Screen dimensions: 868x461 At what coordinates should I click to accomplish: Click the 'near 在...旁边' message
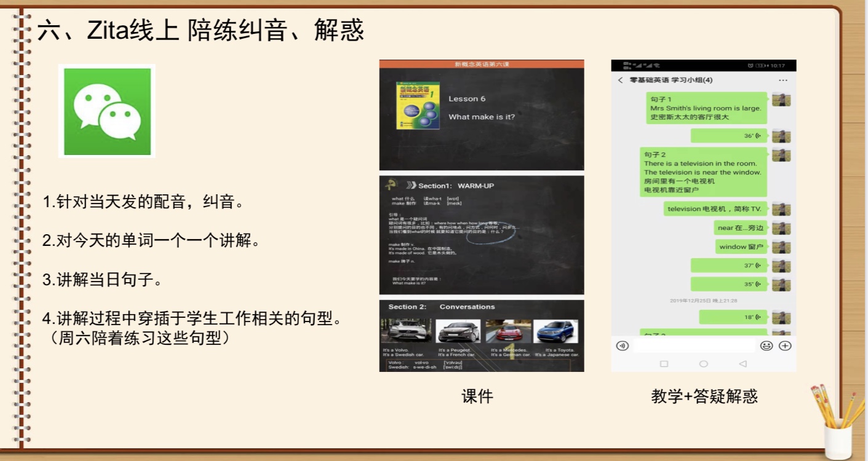point(741,228)
